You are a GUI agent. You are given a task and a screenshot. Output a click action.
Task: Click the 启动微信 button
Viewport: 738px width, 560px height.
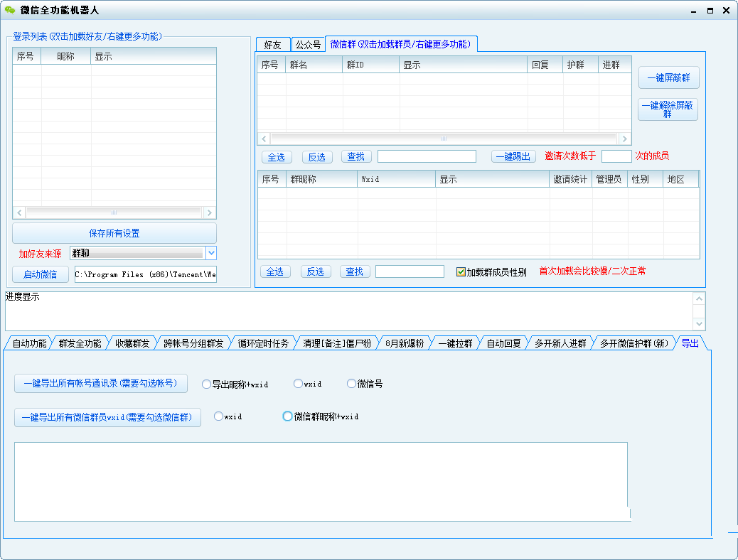tap(41, 274)
